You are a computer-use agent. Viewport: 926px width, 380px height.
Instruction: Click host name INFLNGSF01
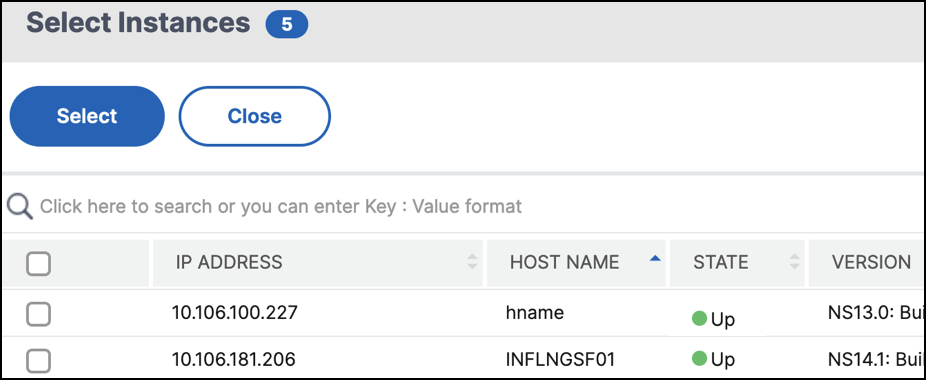point(560,359)
